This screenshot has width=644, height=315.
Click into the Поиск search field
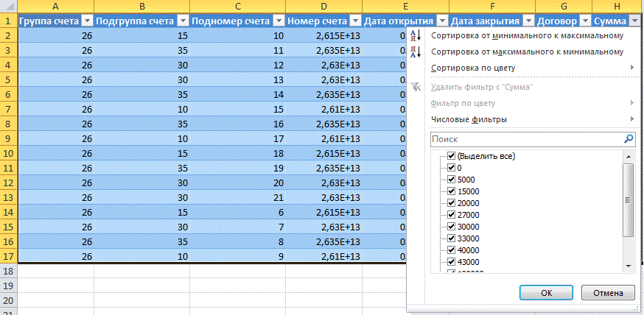click(x=525, y=138)
